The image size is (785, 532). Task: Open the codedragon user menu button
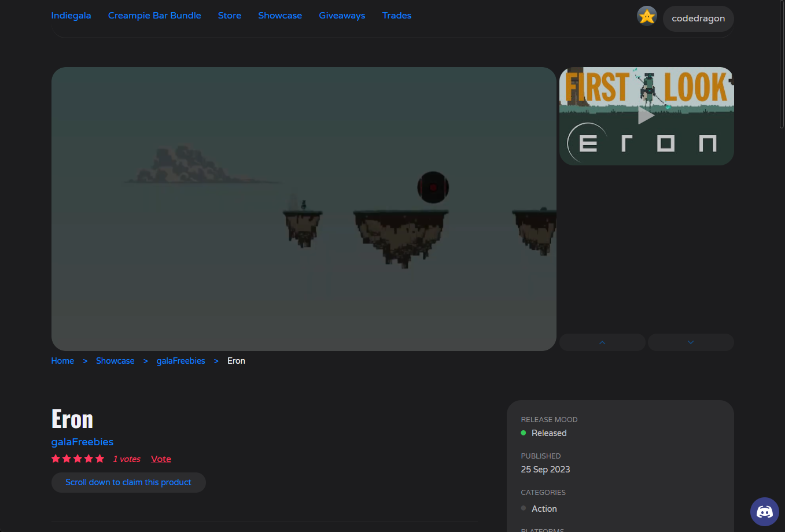tap(698, 19)
